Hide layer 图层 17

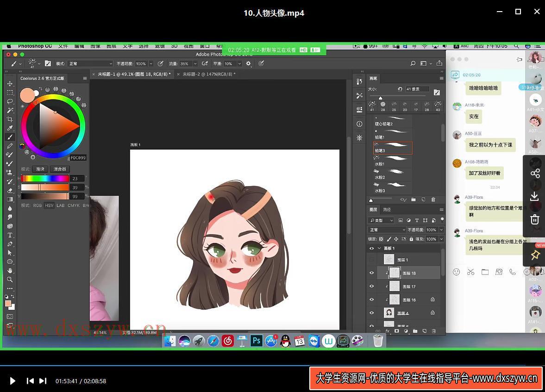[x=371, y=286]
